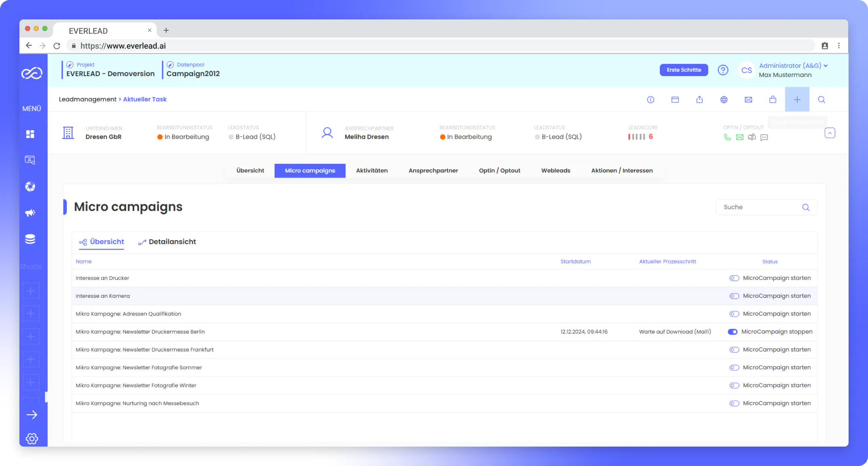Screen dimensions: 868x466
Task: Open dashboard tiles icon in sidebar
Action: [x=30, y=134]
